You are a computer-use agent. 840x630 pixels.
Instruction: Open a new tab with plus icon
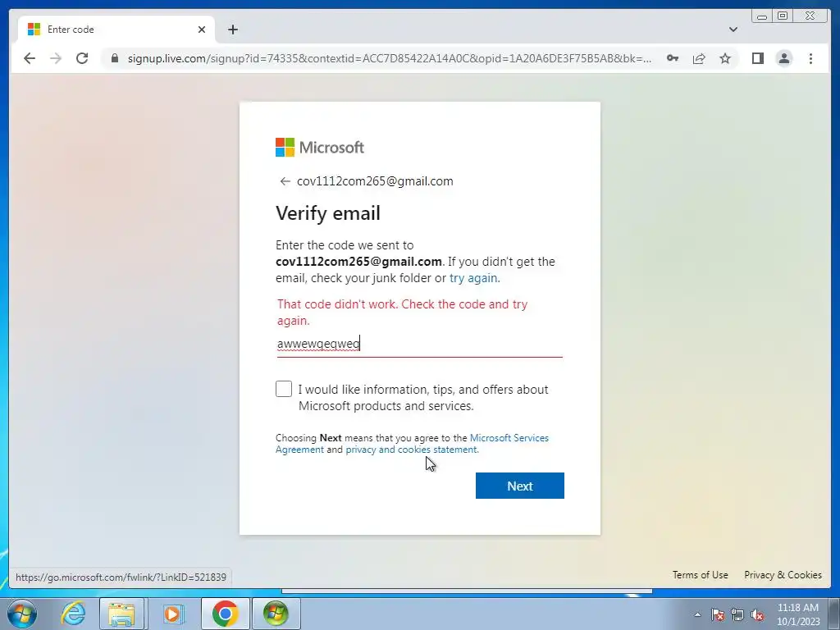point(232,30)
